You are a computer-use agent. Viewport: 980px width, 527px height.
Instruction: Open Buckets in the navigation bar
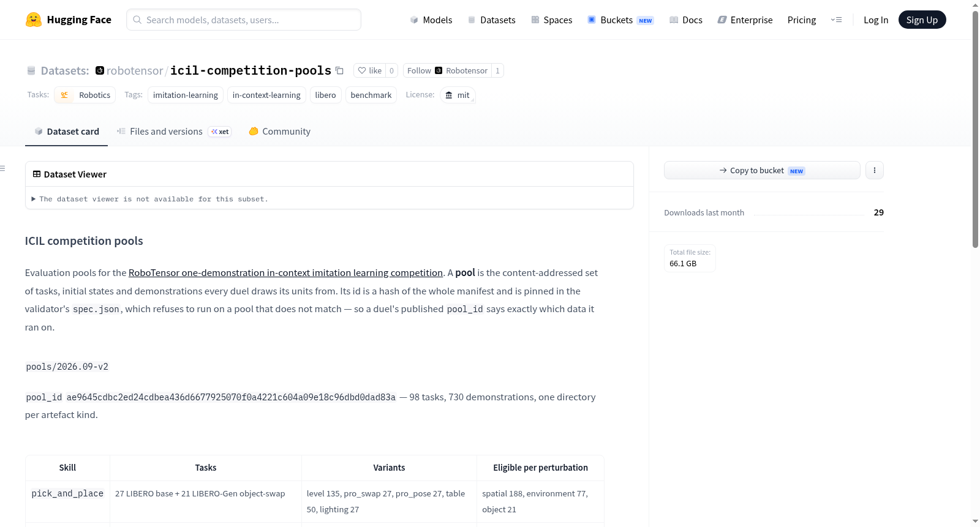pos(620,20)
